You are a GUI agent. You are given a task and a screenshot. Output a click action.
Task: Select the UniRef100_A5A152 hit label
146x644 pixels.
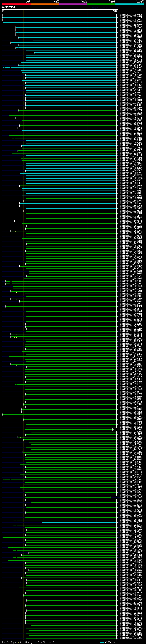click(x=131, y=63)
